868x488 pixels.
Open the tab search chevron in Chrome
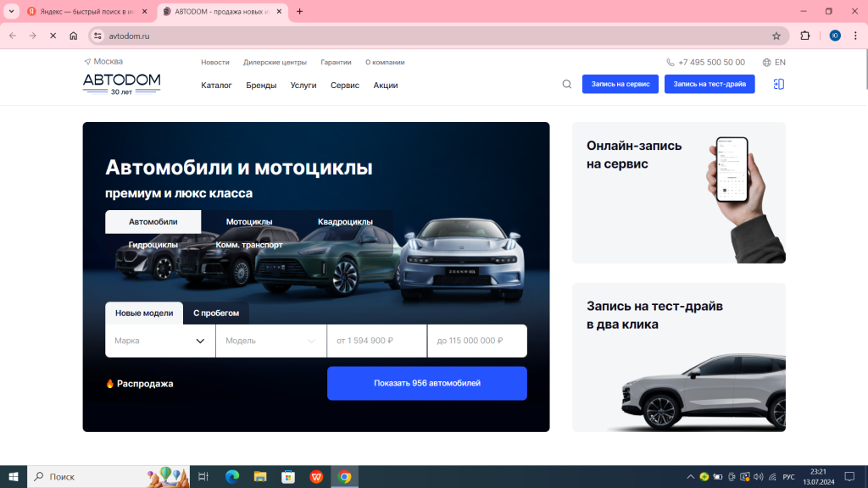coord(11,11)
